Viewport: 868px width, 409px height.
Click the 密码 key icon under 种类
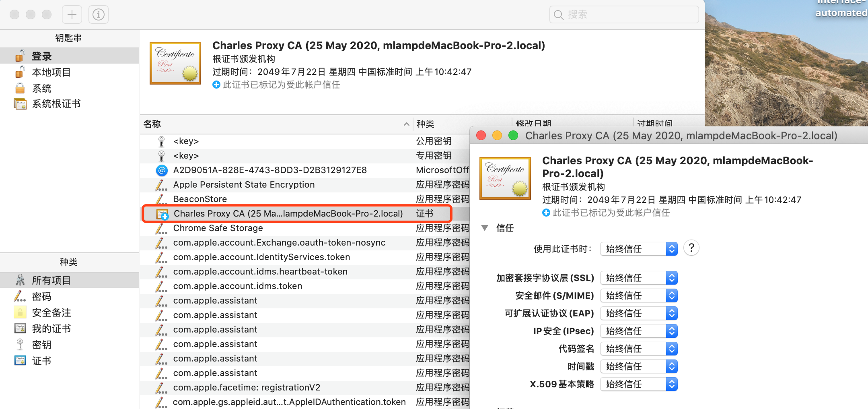pyautogui.click(x=19, y=296)
